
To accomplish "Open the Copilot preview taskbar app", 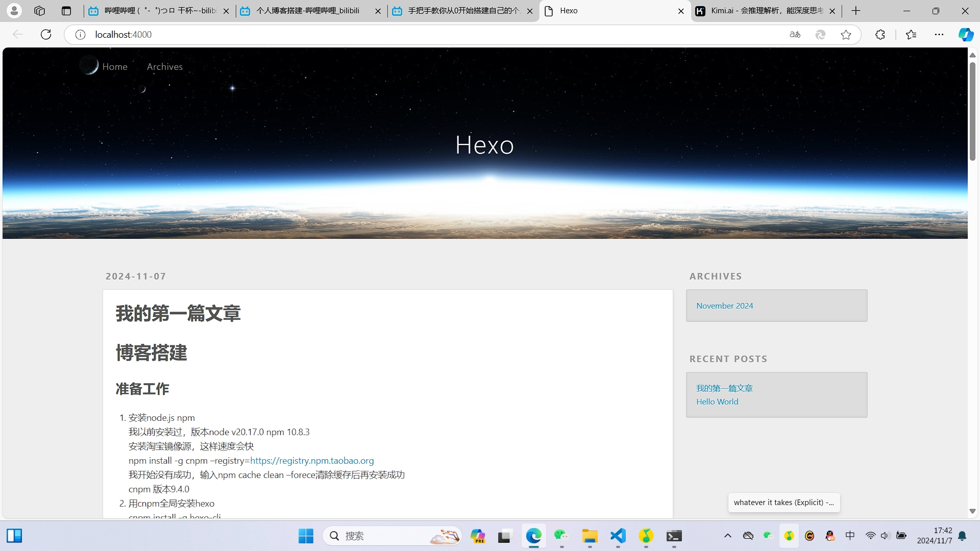I will coord(478,536).
